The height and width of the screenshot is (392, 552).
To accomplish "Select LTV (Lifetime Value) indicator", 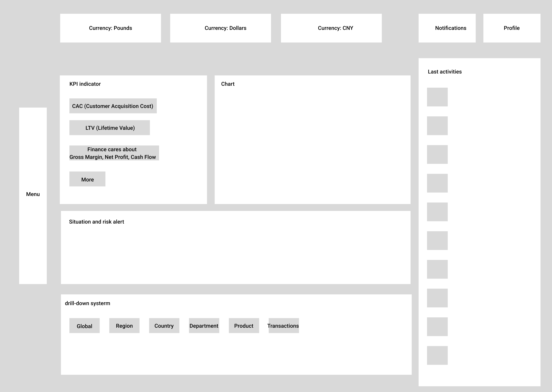I will click(x=109, y=128).
